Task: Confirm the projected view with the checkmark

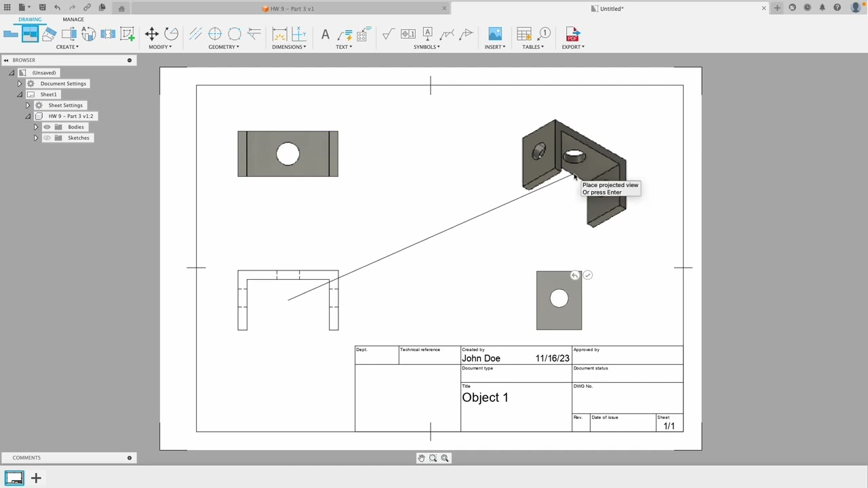Action: (x=588, y=275)
